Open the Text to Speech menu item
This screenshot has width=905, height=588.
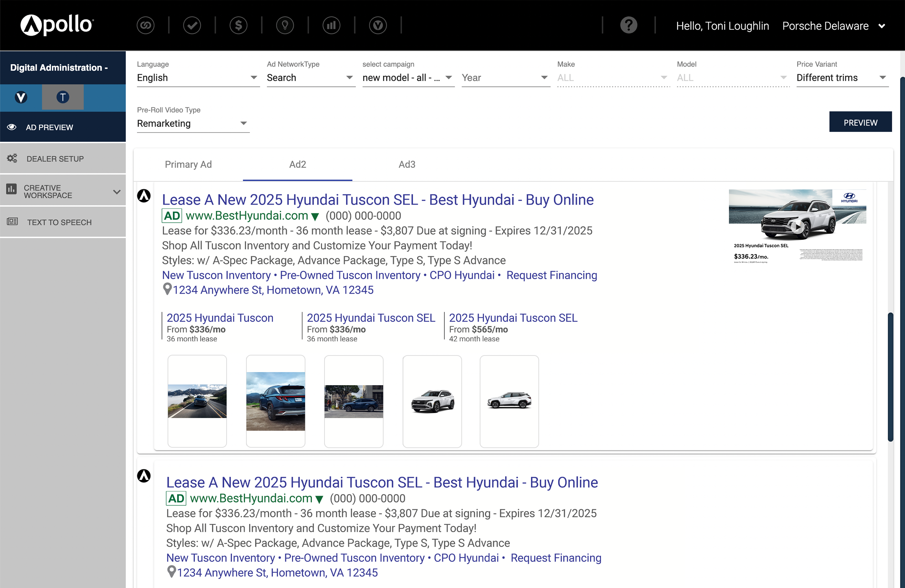coord(63,222)
